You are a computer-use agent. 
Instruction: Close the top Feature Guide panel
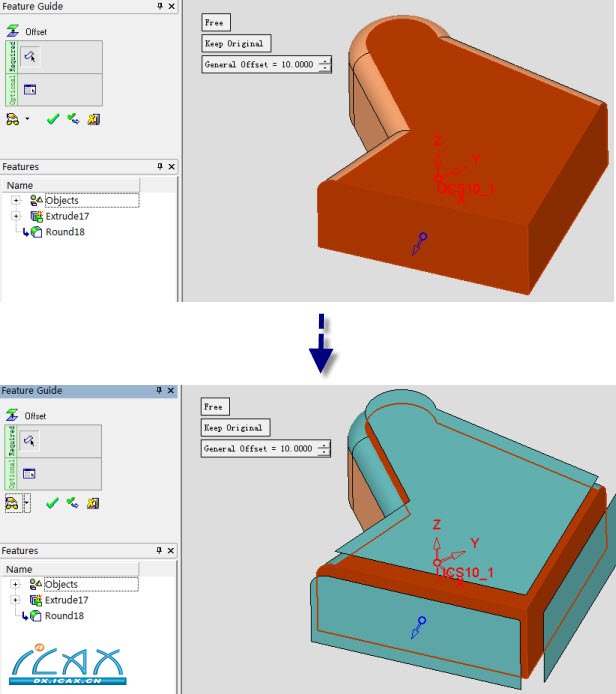[171, 6]
